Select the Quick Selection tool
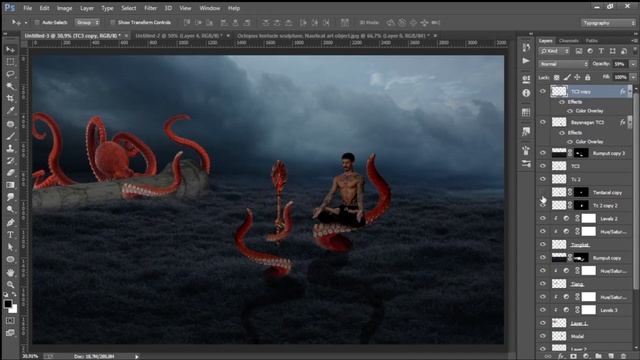The image size is (640, 360). (x=10, y=86)
